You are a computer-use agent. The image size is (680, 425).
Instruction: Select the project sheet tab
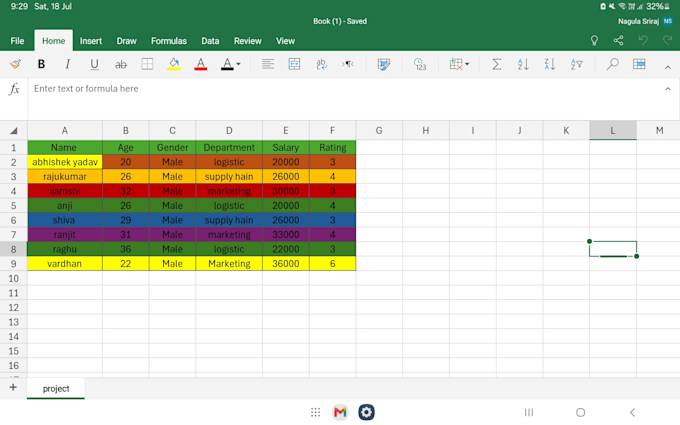(56, 389)
